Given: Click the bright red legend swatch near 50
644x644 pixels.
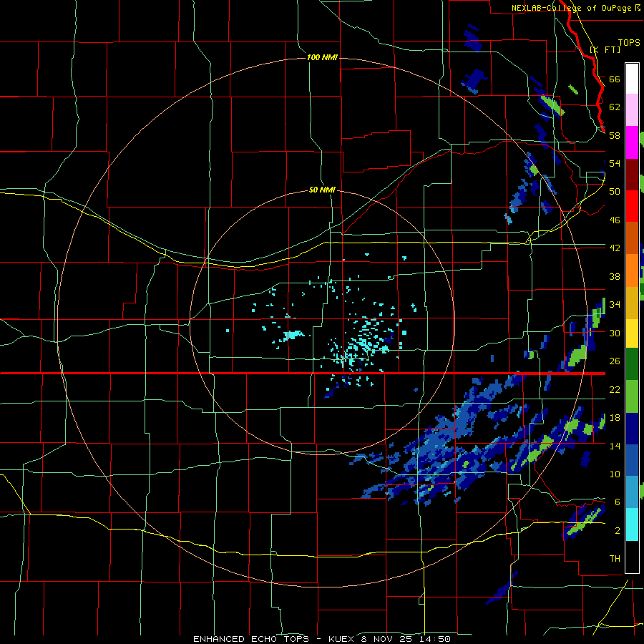Looking at the screenshot, I should click(632, 206).
